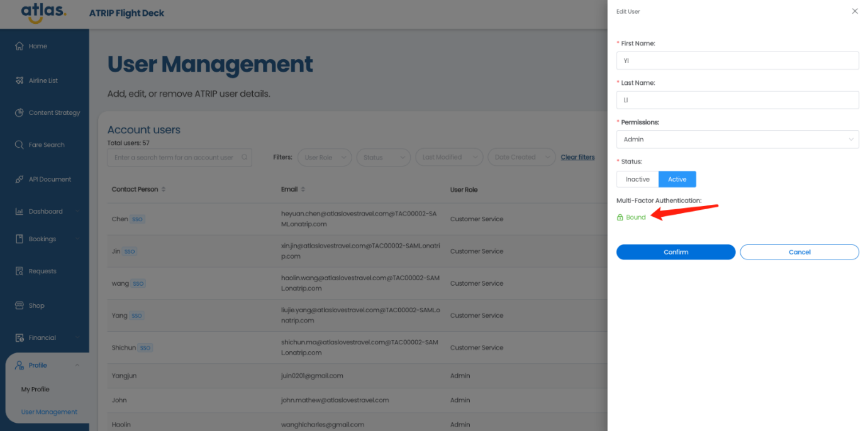This screenshot has height=431, width=868.
Task: Click the Confirm button
Action: [676, 252]
